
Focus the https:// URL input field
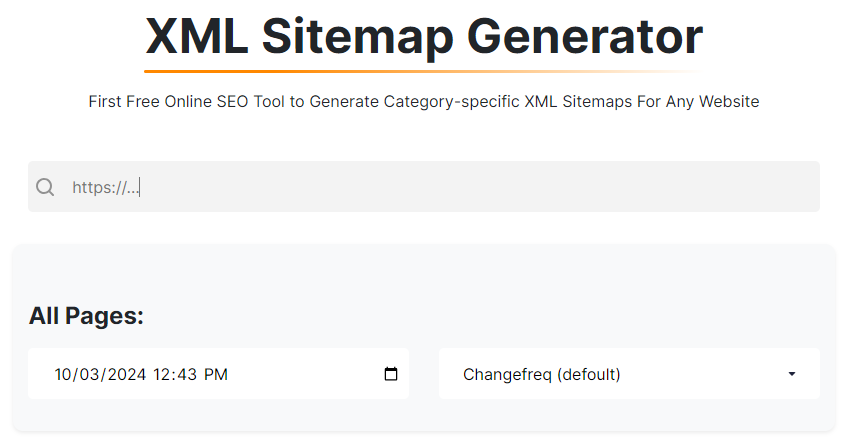click(424, 187)
